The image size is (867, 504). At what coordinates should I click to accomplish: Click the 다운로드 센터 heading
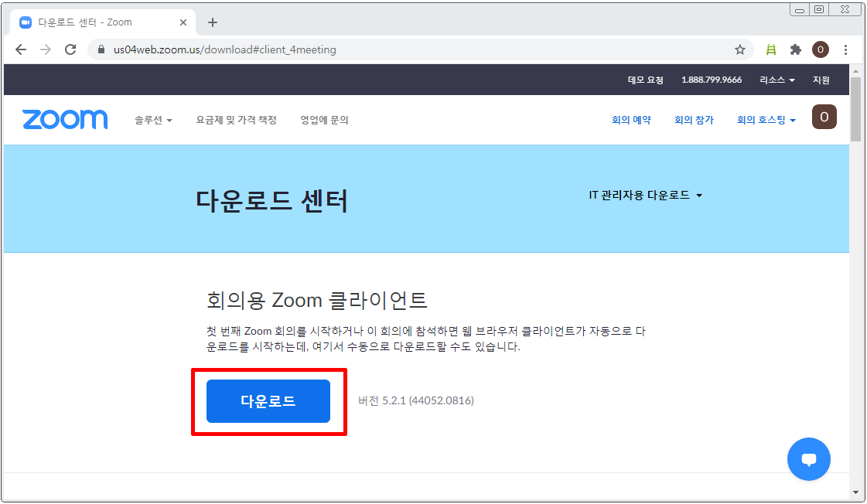coord(271,201)
